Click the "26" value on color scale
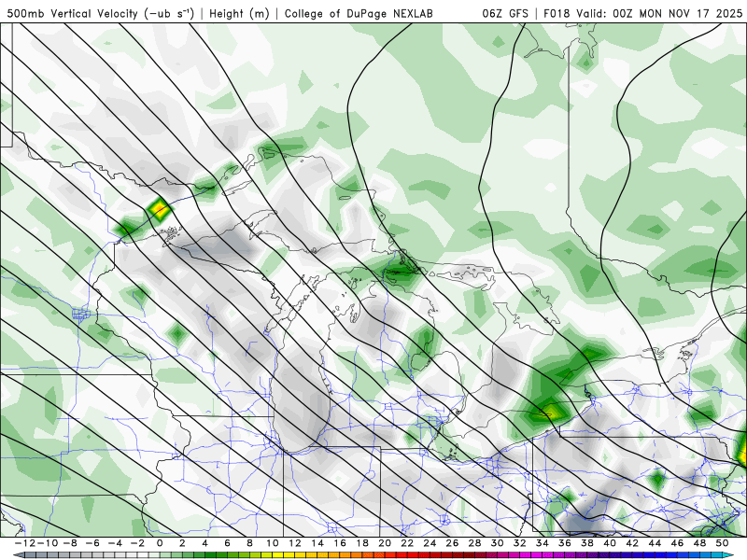Viewport: 747px width, 560px height. coord(452,543)
